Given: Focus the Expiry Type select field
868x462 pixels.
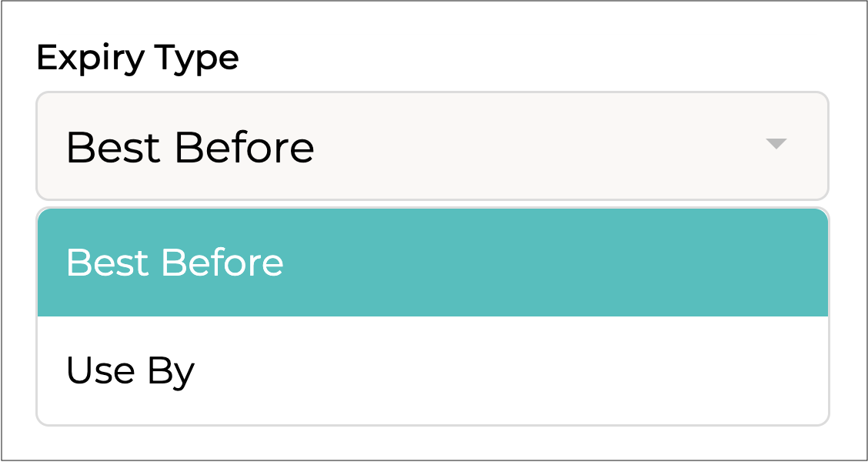Looking at the screenshot, I should [x=432, y=146].
